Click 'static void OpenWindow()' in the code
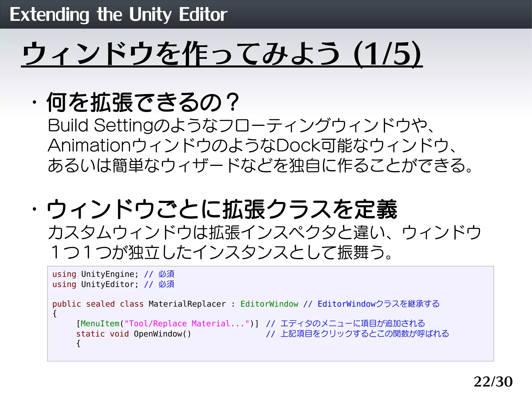Image resolution: width=532 pixels, height=399 pixels. tap(134, 334)
